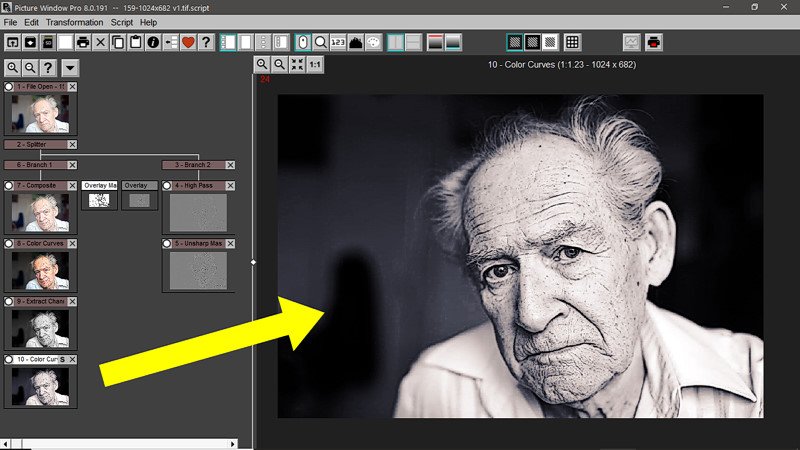
Task: Toggle the radio button on 4 - High Pass node
Action: click(x=168, y=186)
